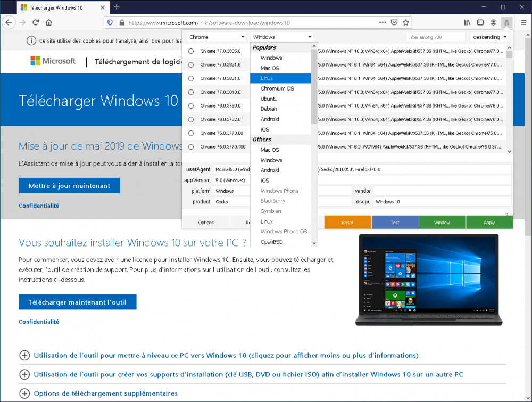
Task: Expand the installation media creation section plus icon
Action: point(24,374)
